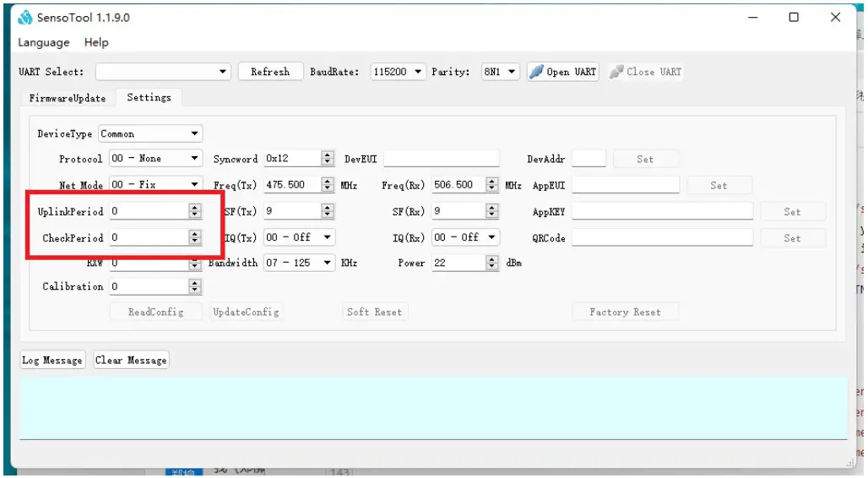The height and width of the screenshot is (478, 868).
Task: Click the RXW spinner arrows
Action: click(194, 264)
